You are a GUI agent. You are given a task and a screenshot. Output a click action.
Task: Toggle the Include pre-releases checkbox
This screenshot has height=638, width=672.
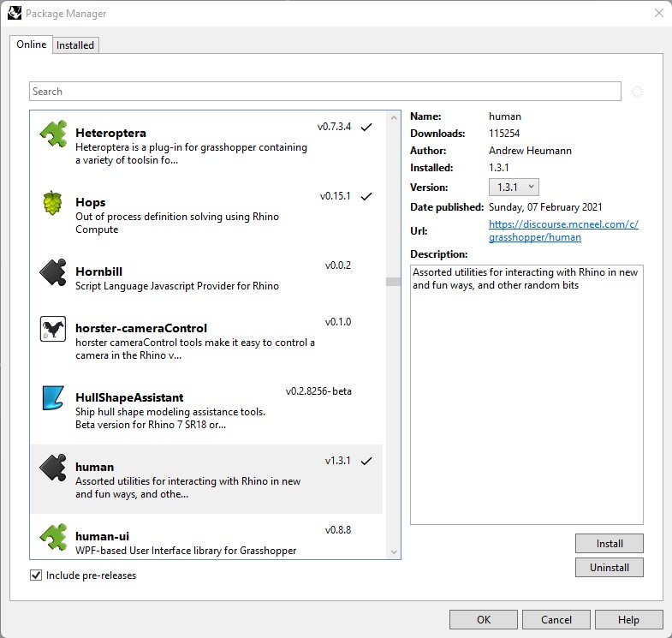pyautogui.click(x=36, y=575)
